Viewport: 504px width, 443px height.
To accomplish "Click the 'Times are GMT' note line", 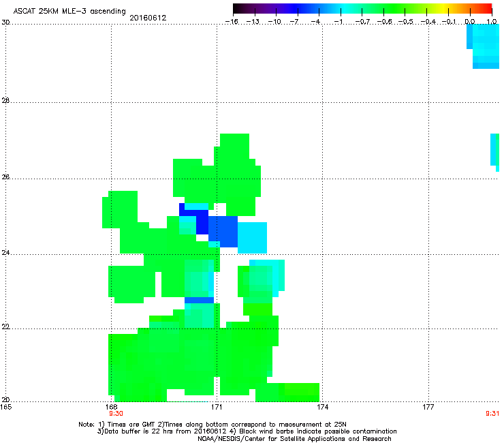I will point(212,425).
